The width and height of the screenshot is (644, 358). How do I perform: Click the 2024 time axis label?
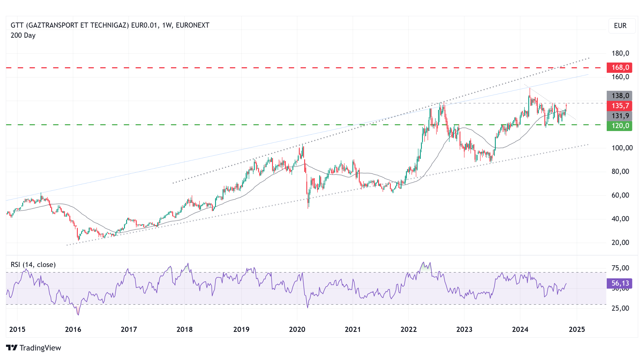point(520,329)
